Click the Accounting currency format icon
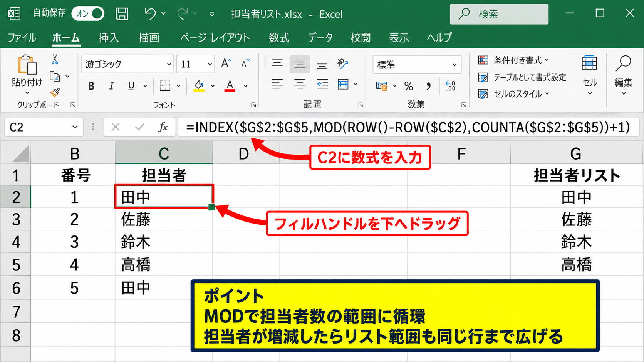Image resolution: width=644 pixels, height=362 pixels. pyautogui.click(x=382, y=86)
